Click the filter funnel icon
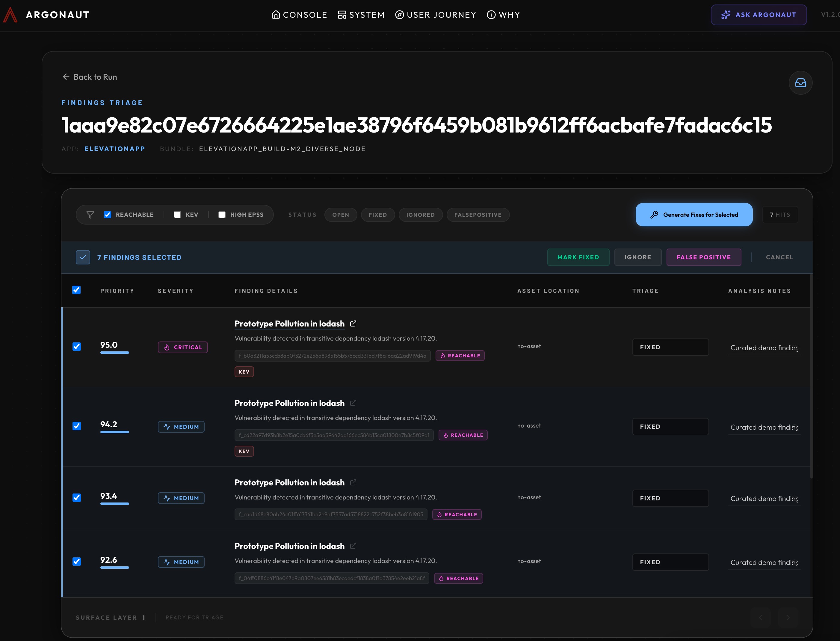840x641 pixels. tap(90, 215)
